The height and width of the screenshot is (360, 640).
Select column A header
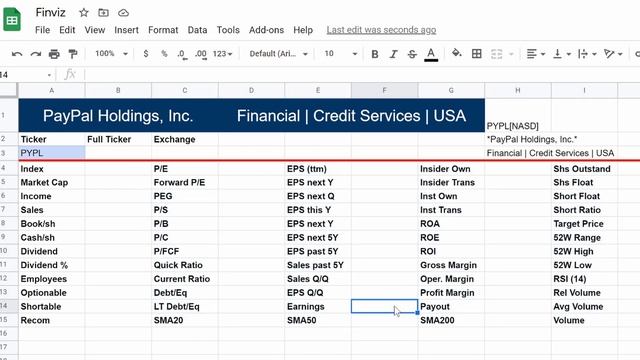point(52,90)
